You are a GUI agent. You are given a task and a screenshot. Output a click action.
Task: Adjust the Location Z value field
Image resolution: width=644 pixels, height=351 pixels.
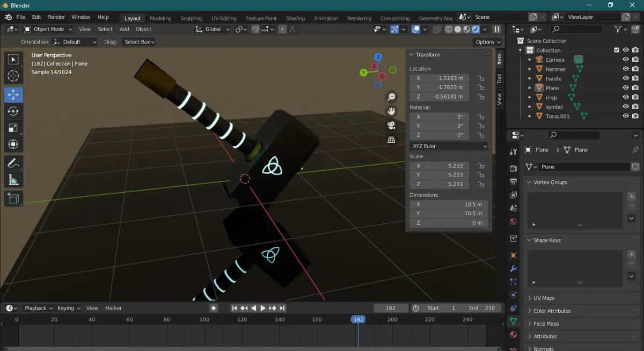[x=439, y=97]
